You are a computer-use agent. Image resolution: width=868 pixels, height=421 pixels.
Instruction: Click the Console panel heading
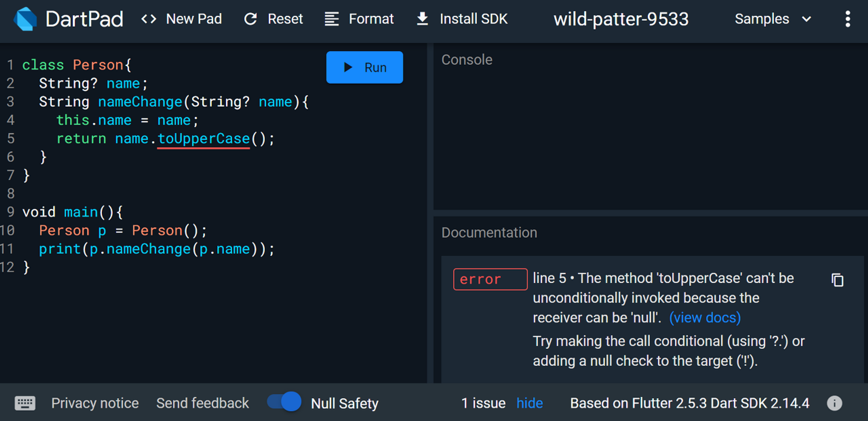tap(467, 60)
